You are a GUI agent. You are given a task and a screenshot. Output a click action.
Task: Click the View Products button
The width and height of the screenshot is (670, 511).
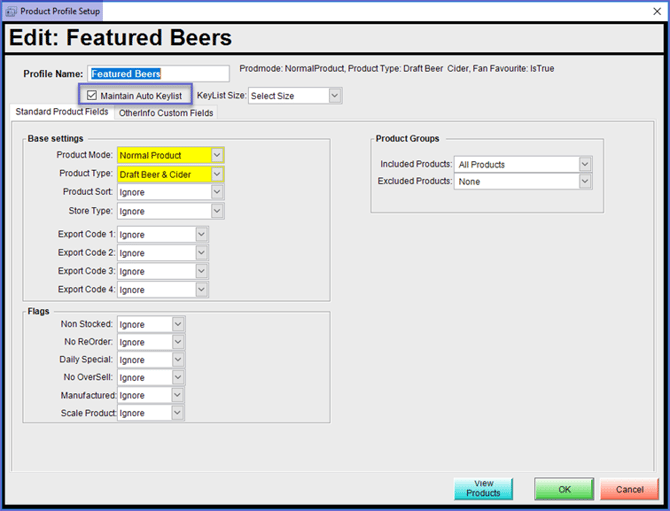coord(483,488)
